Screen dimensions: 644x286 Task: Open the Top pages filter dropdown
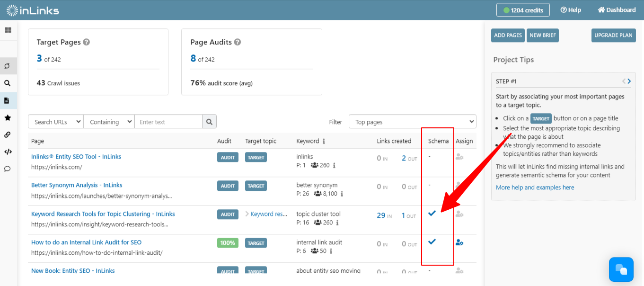pyautogui.click(x=412, y=122)
